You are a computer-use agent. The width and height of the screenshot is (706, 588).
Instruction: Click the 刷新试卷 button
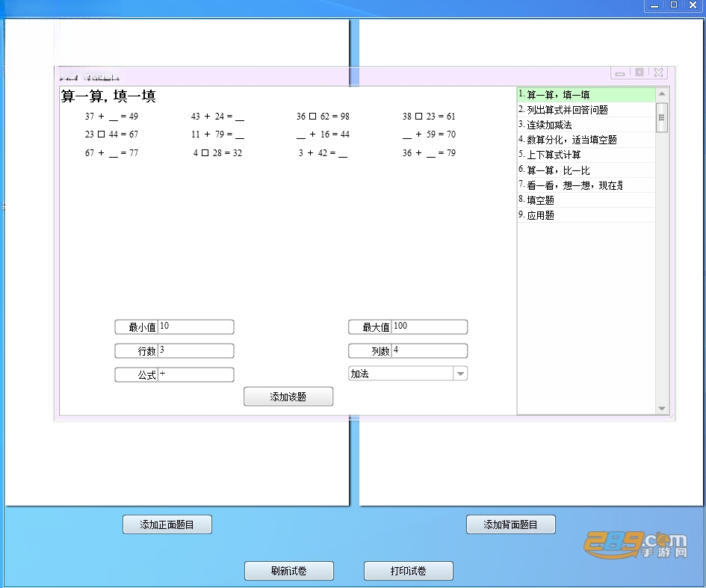[288, 571]
